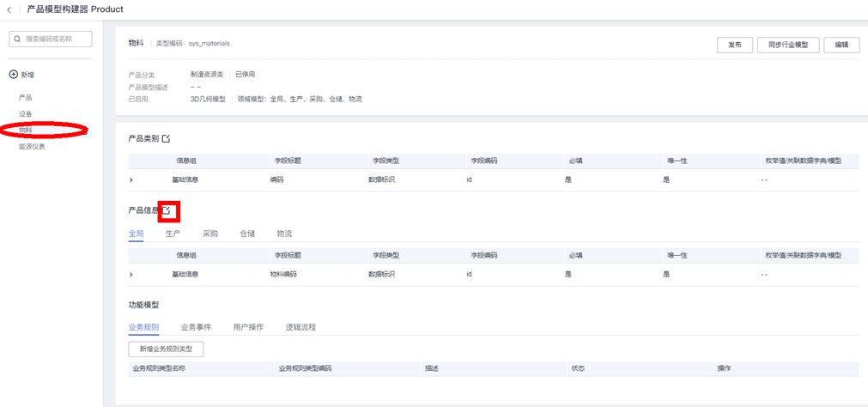Click the search magnifier icon in sidebar

point(17,39)
